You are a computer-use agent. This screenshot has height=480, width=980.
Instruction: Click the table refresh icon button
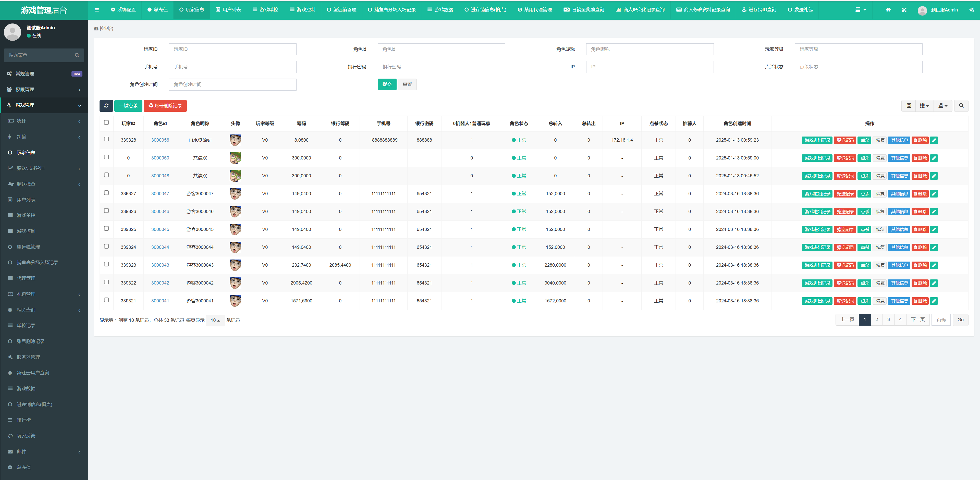click(x=106, y=106)
